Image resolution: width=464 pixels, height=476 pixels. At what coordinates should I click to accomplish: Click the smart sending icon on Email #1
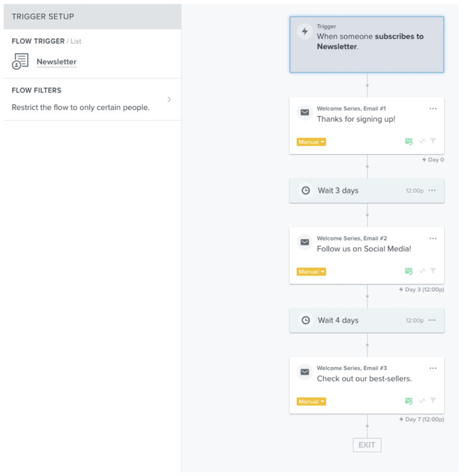409,141
